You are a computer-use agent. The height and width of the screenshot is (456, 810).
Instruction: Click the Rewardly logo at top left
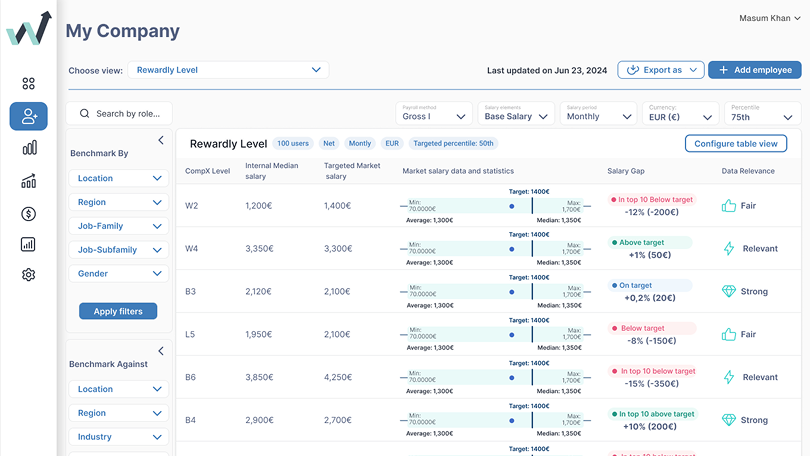(x=28, y=30)
